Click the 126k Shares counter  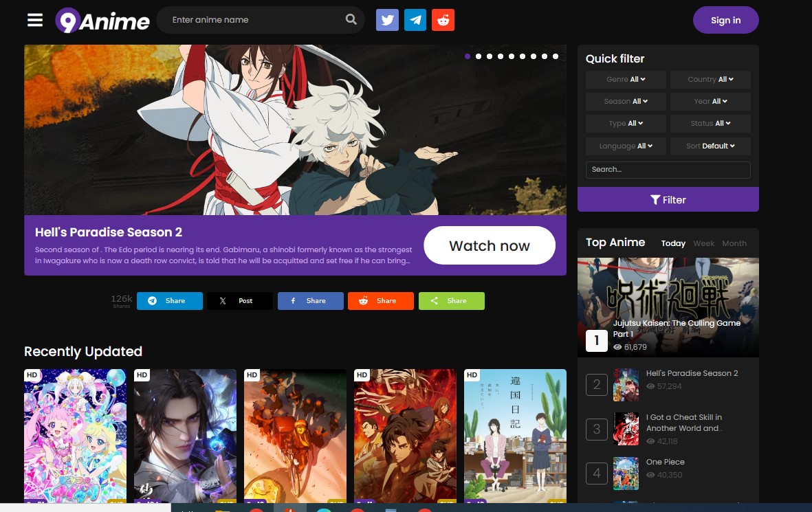click(x=122, y=301)
